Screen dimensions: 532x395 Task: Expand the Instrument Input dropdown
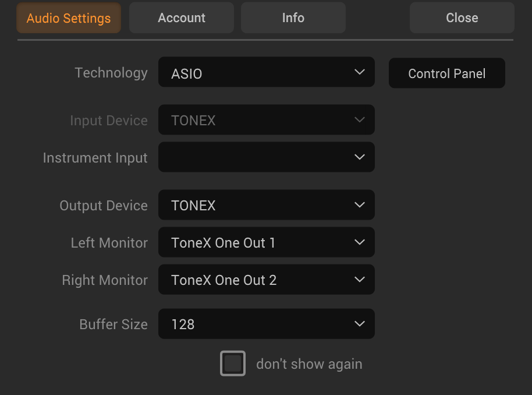pos(267,157)
